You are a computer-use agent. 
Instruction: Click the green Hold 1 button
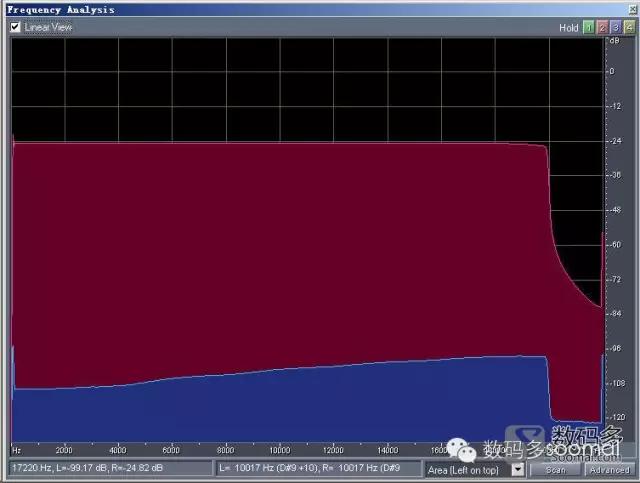coord(588,27)
